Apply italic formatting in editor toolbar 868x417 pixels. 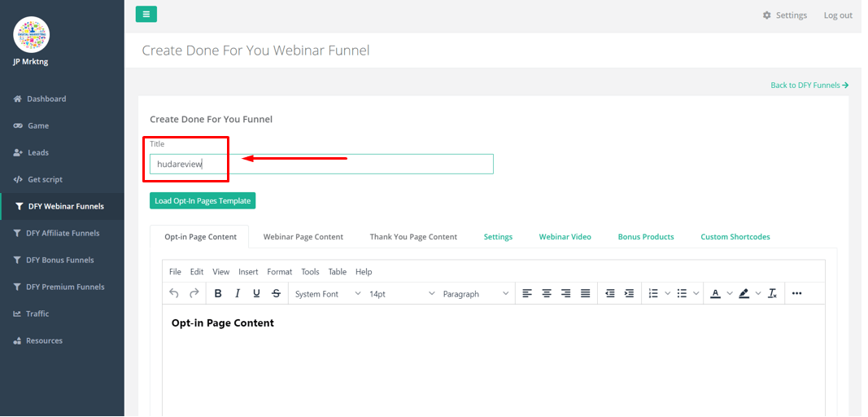pos(238,293)
